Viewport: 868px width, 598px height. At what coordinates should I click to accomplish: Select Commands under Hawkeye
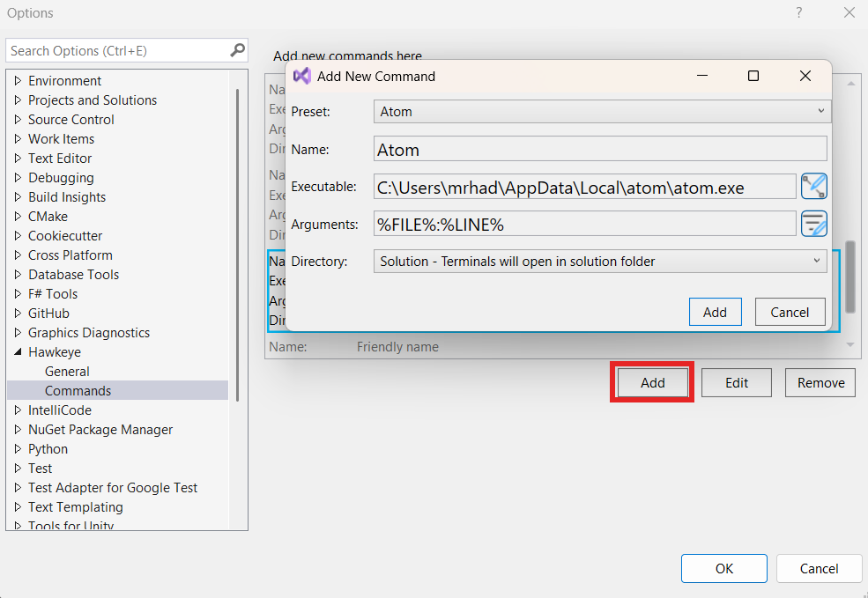[78, 390]
